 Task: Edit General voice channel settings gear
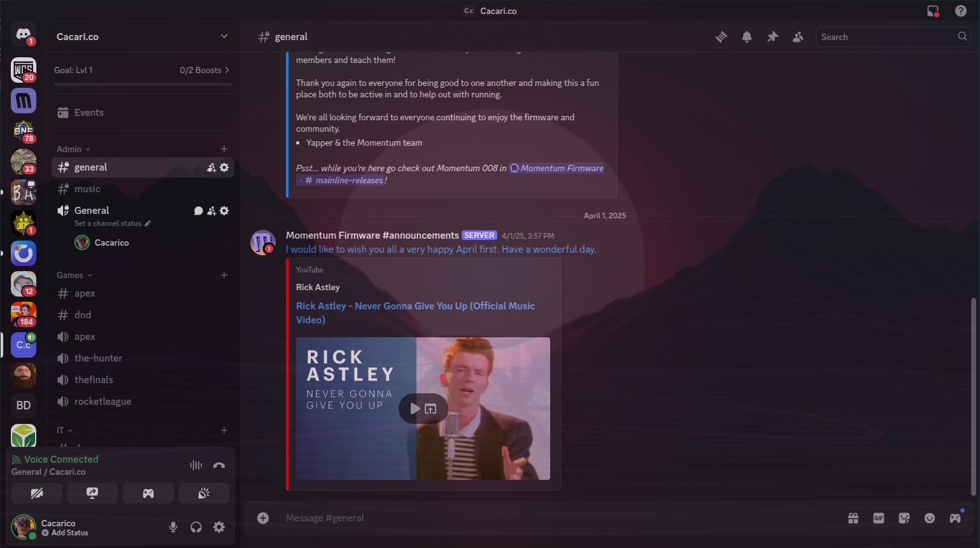tap(224, 211)
